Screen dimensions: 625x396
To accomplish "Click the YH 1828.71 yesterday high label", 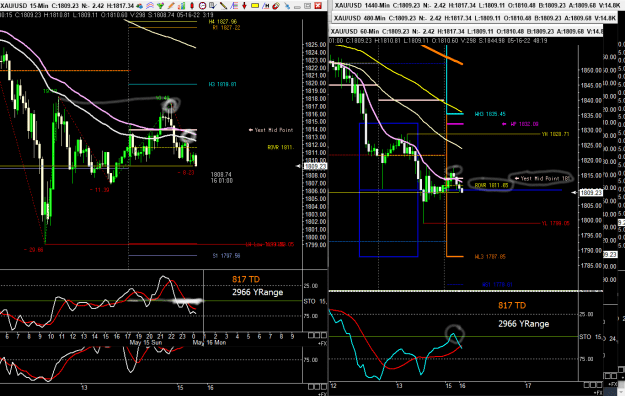I will [555, 134].
